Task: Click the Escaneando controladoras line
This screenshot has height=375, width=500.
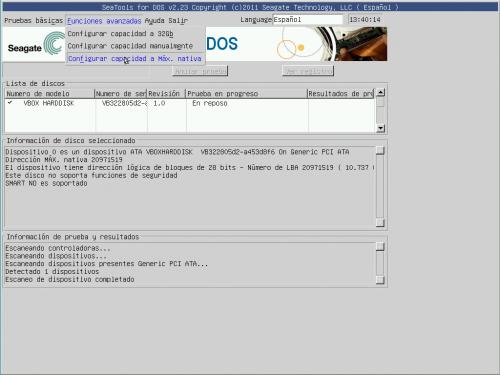Action: tap(58, 248)
